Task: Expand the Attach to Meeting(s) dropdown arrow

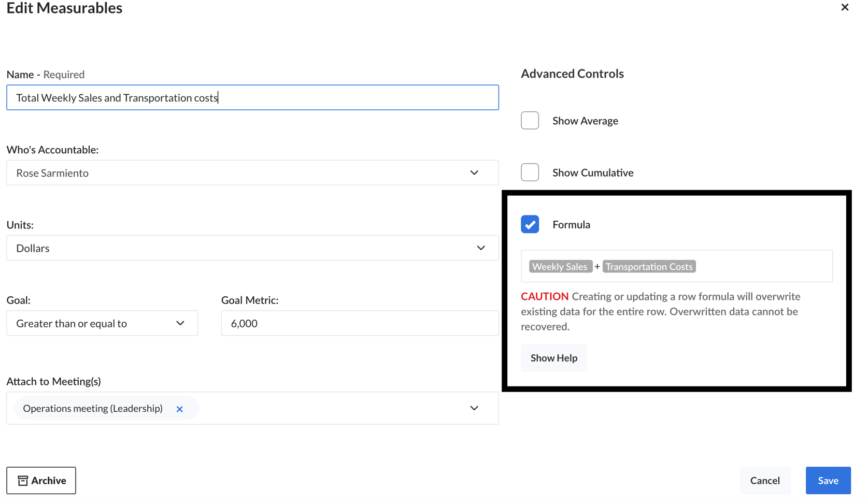Action: [474, 408]
